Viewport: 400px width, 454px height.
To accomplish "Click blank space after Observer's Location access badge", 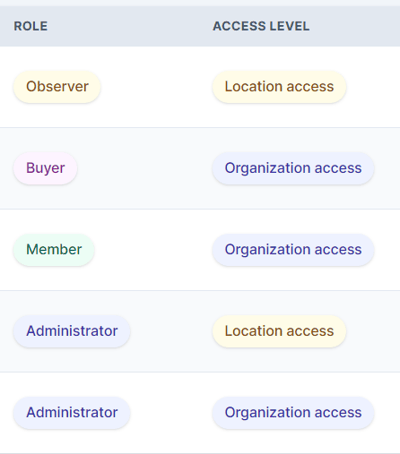I will (x=373, y=87).
